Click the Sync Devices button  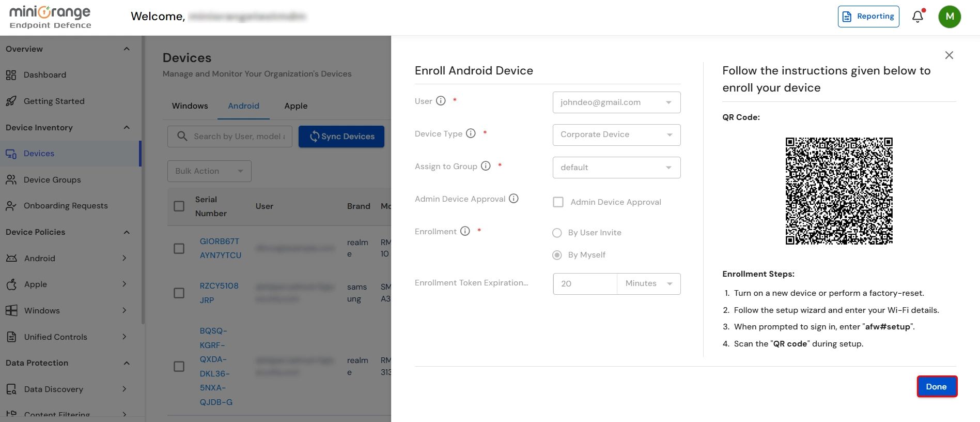[341, 137]
